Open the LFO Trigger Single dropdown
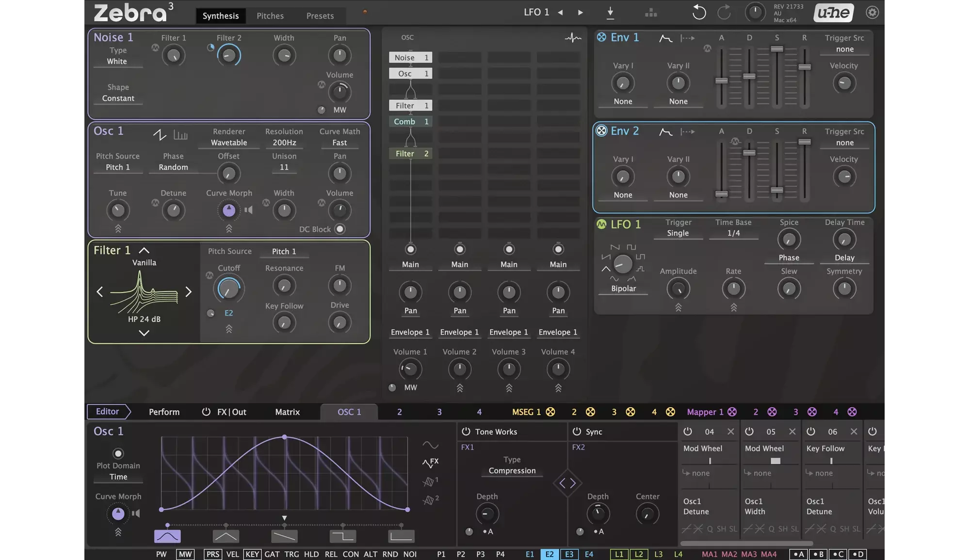The image size is (970, 560). pyautogui.click(x=678, y=233)
